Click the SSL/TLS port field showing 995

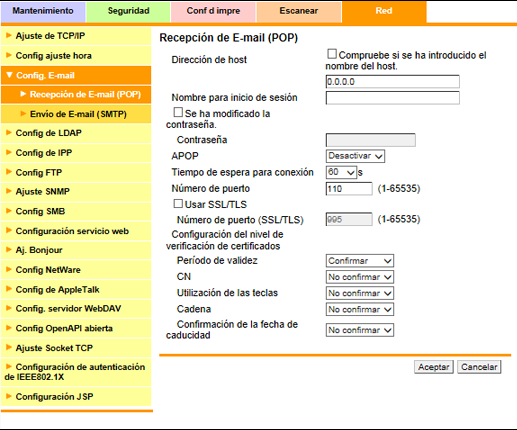click(349, 219)
